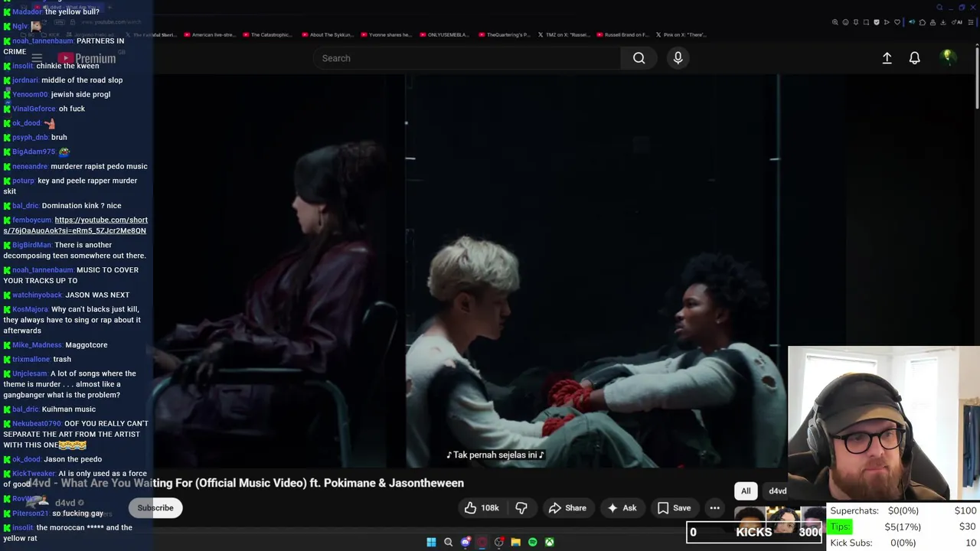
Task: Click the browser screenshot selection icon
Action: point(866,22)
